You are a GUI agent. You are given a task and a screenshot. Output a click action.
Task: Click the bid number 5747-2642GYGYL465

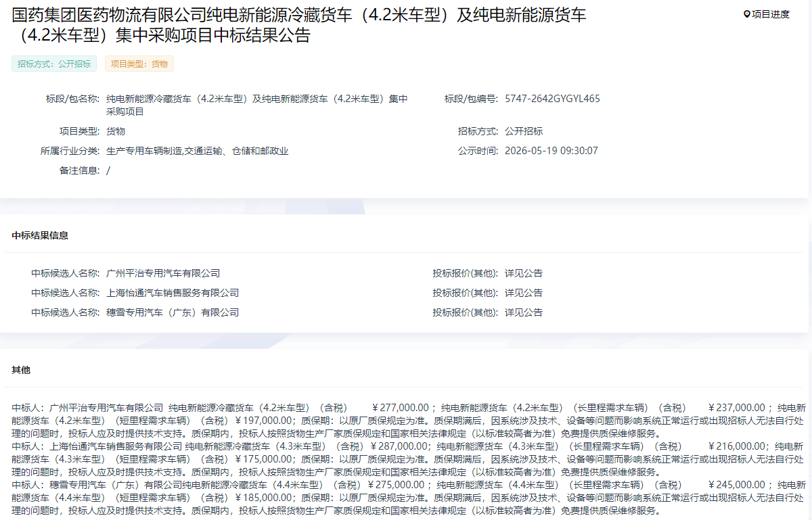coord(552,99)
